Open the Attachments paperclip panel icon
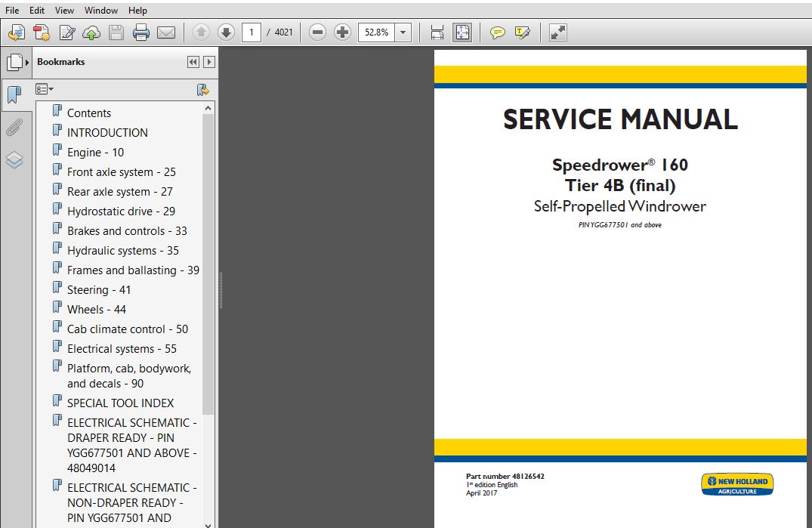The width and height of the screenshot is (812, 528). click(x=14, y=128)
